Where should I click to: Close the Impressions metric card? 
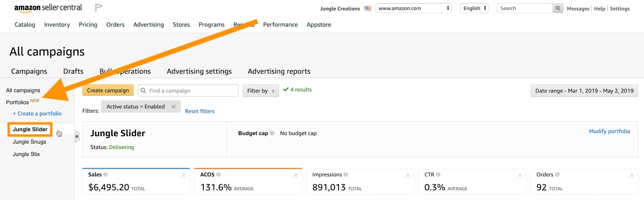[x=408, y=175]
